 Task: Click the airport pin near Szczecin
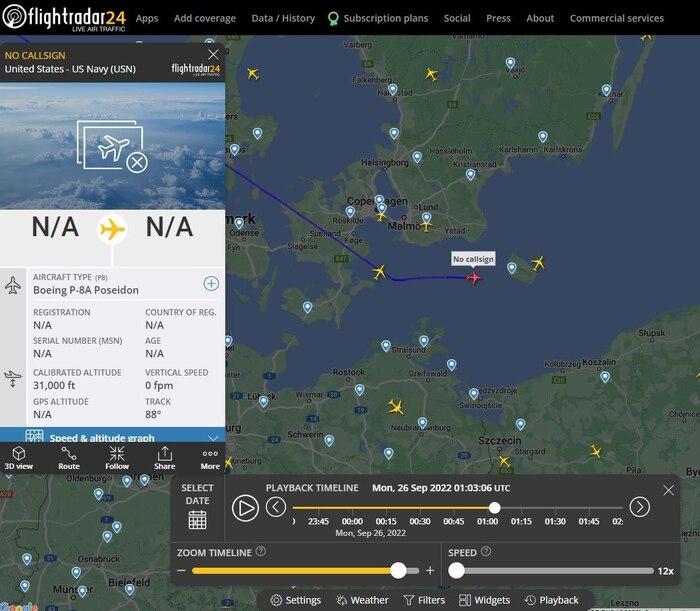[521, 424]
